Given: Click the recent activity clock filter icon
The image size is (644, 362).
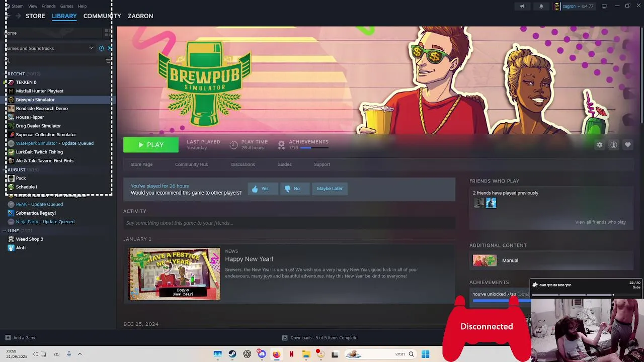Looking at the screenshot, I should click(x=101, y=48).
